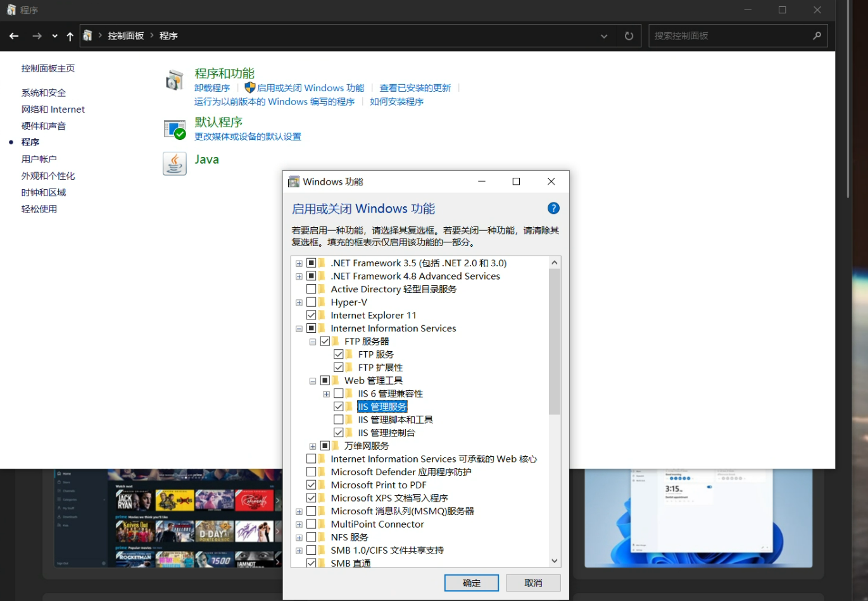Click the blue help question mark icon

point(553,208)
